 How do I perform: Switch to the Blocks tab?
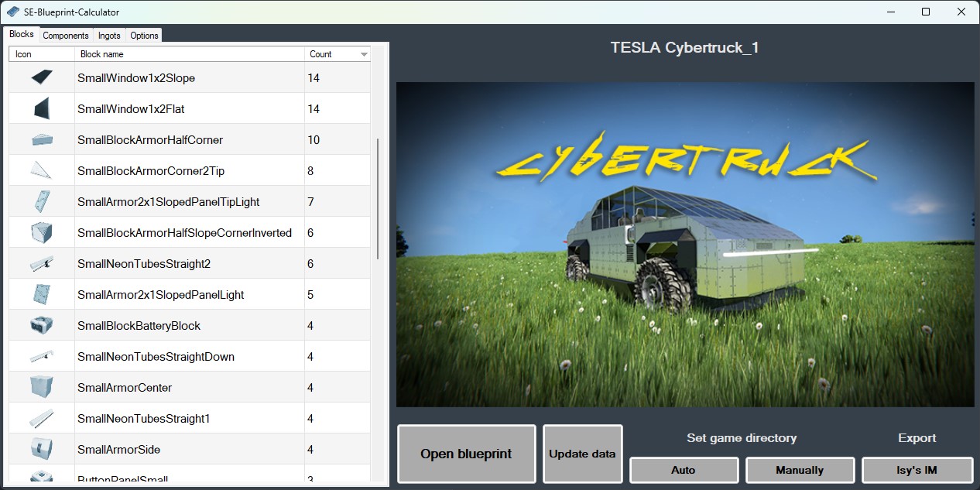click(21, 34)
